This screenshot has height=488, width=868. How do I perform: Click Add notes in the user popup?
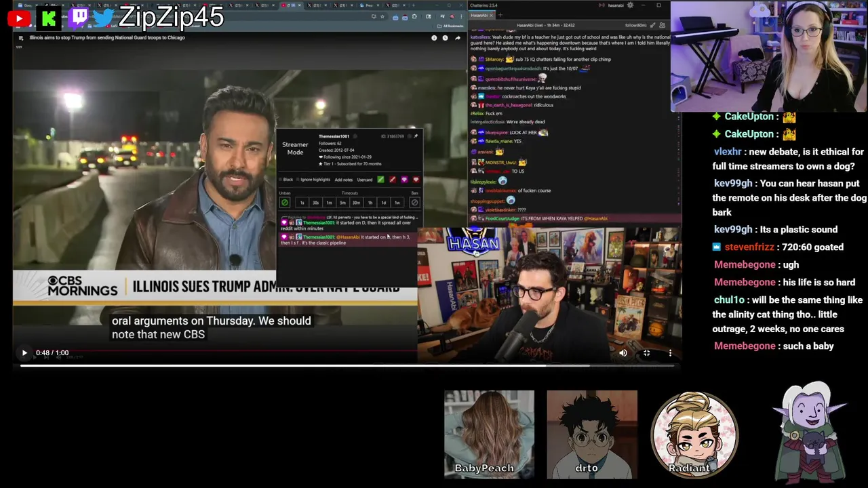click(344, 180)
